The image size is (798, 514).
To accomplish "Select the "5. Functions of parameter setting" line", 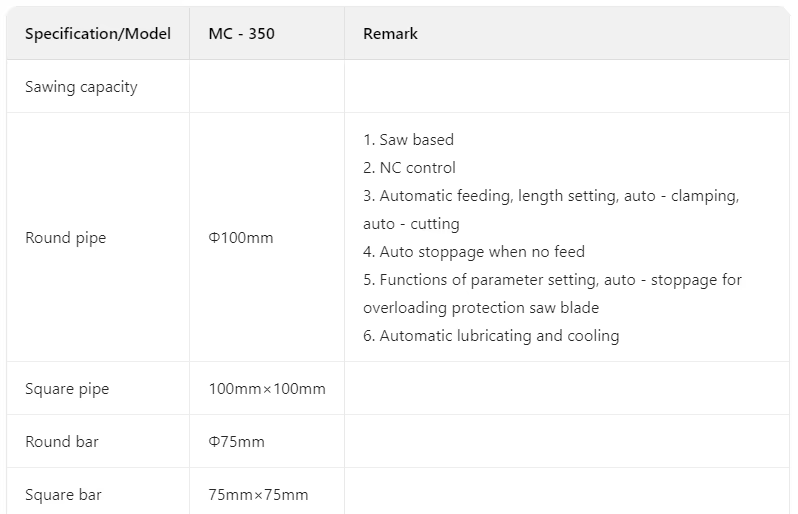I will (552, 280).
